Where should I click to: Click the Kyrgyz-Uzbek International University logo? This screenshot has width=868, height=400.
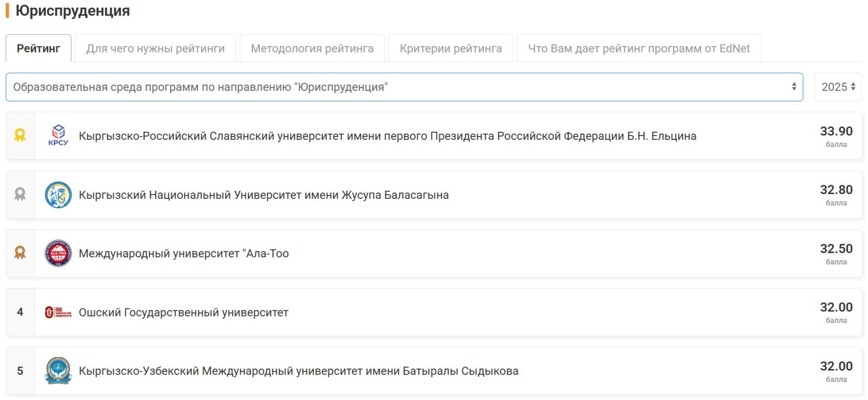(58, 371)
